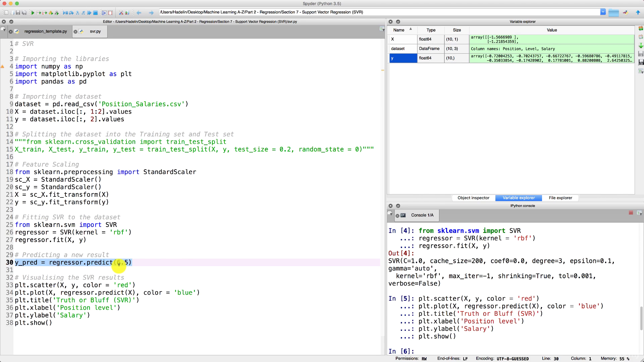This screenshot has height=362, width=644.
Task: Run the file with the green play icon
Action: (33, 13)
